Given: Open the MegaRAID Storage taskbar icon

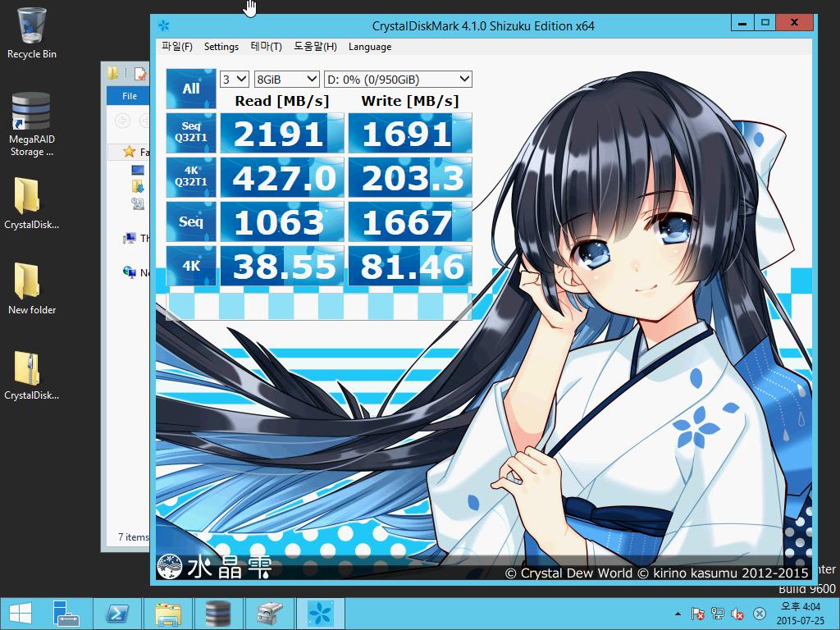Looking at the screenshot, I should click(x=218, y=614).
